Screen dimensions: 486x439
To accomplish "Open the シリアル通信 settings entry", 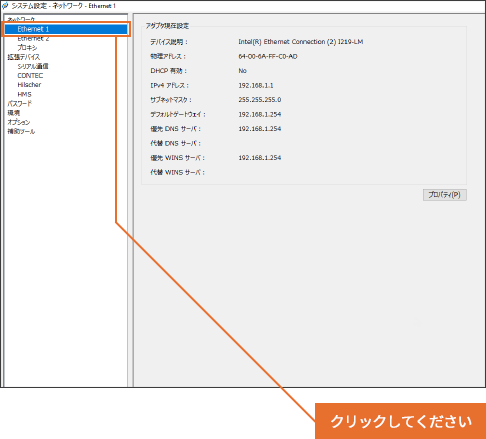I will pyautogui.click(x=33, y=66).
